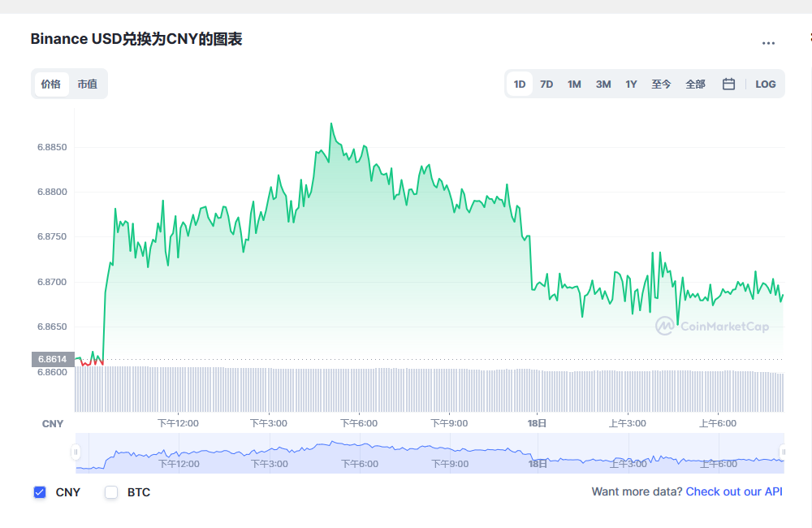Image resolution: width=812 pixels, height=528 pixels.
Task: Click the 18日 date label on the axis
Action: tap(537, 423)
